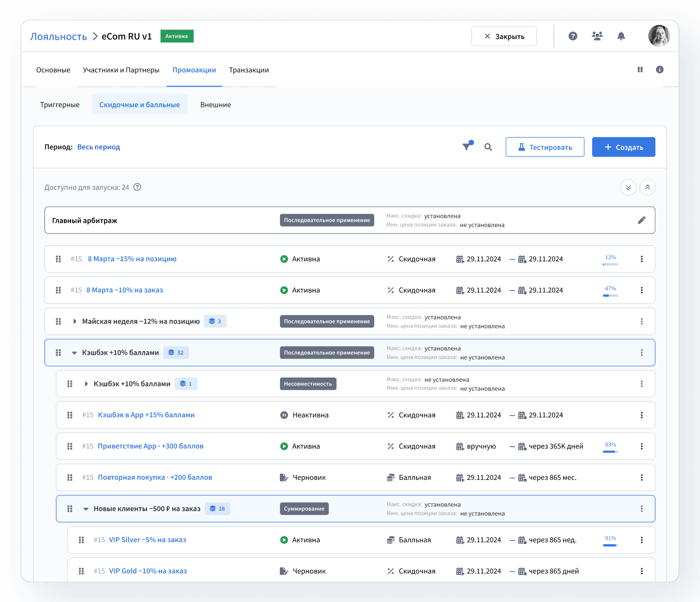The height and width of the screenshot is (602, 700).
Task: Open the notifications bell
Action: pos(621,36)
